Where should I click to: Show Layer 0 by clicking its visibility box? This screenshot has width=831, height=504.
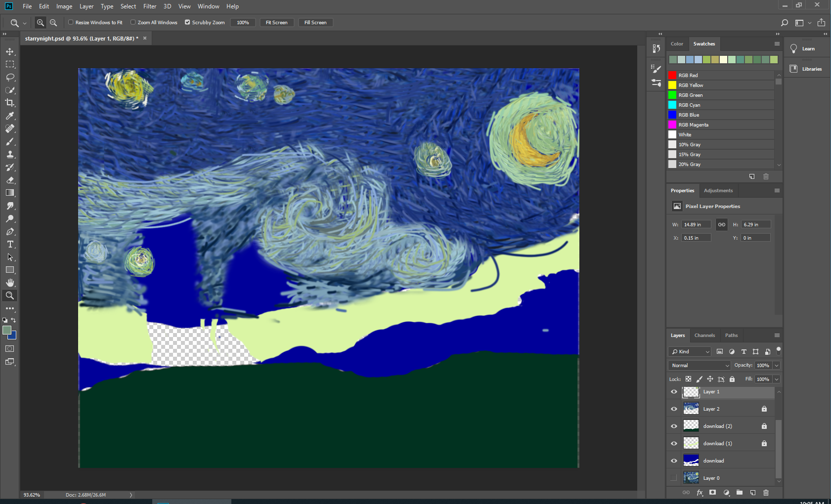point(674,478)
